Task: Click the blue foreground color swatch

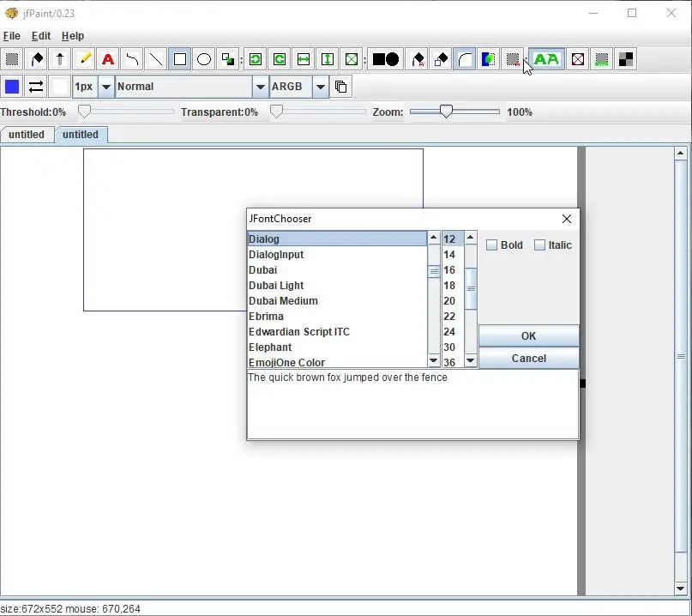Action: (x=12, y=87)
